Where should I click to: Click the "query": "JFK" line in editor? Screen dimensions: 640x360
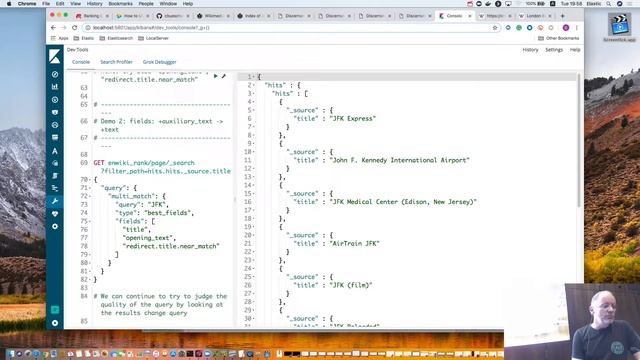click(142, 204)
